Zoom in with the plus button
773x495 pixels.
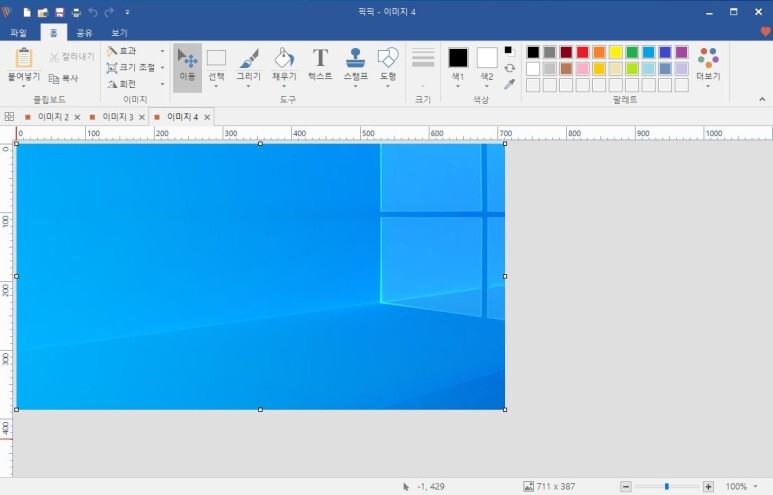pos(708,487)
